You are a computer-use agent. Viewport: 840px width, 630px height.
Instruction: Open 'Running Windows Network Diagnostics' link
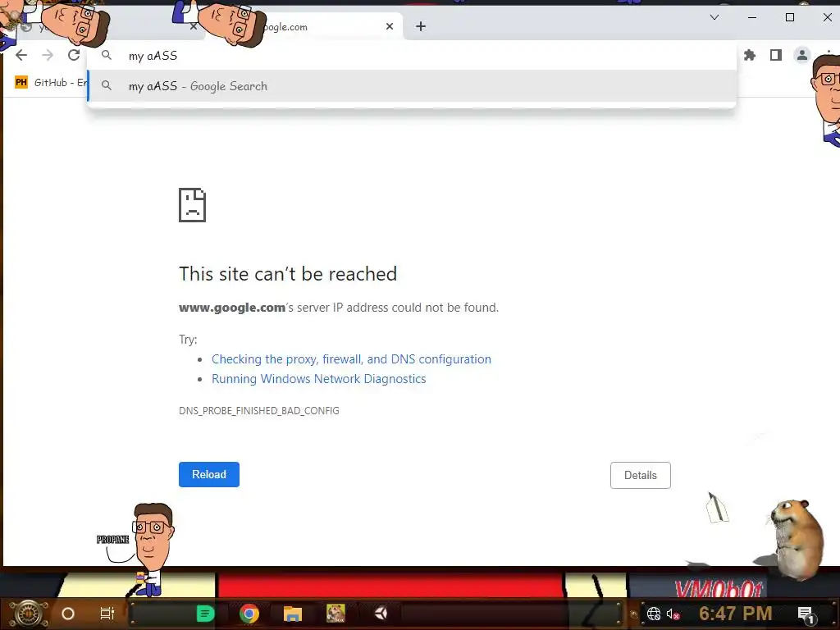pos(319,379)
